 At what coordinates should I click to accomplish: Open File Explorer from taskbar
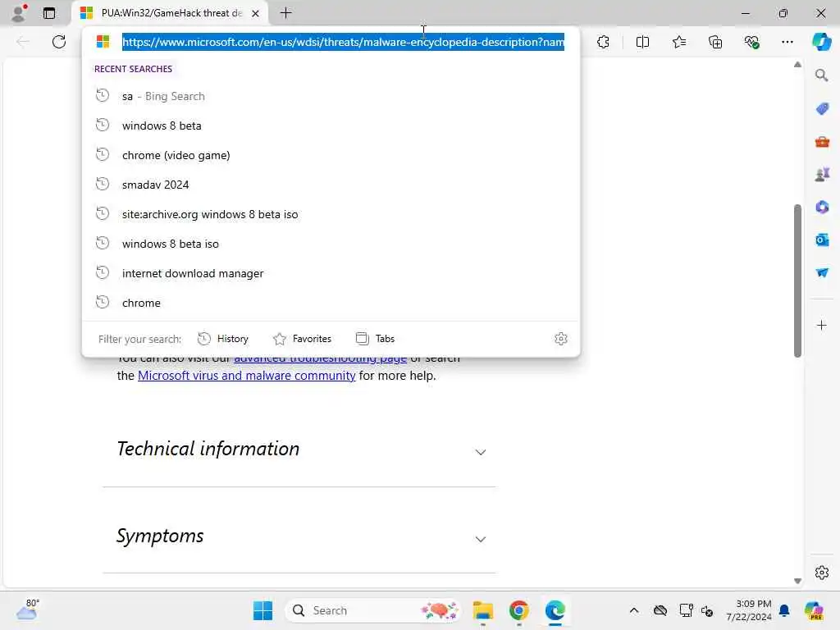tap(482, 610)
